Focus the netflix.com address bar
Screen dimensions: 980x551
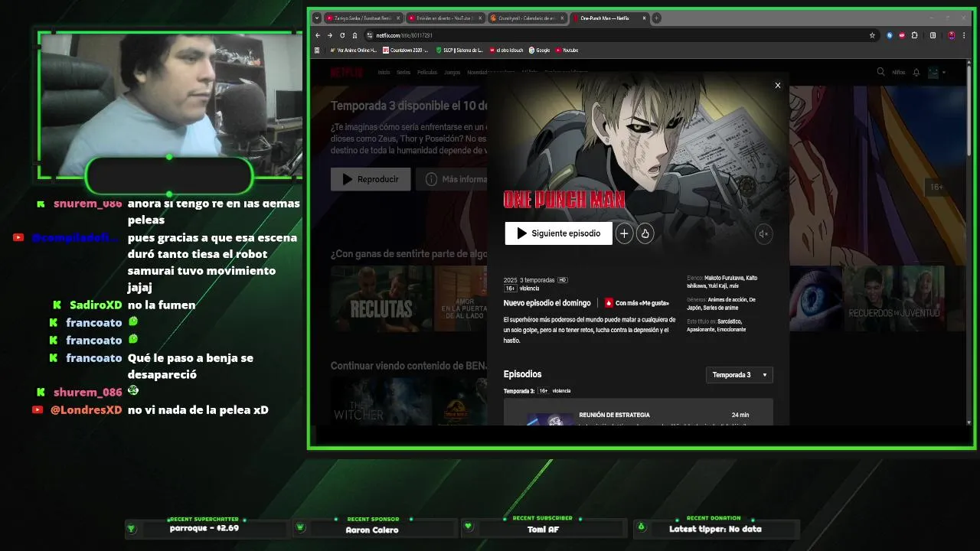click(x=620, y=35)
